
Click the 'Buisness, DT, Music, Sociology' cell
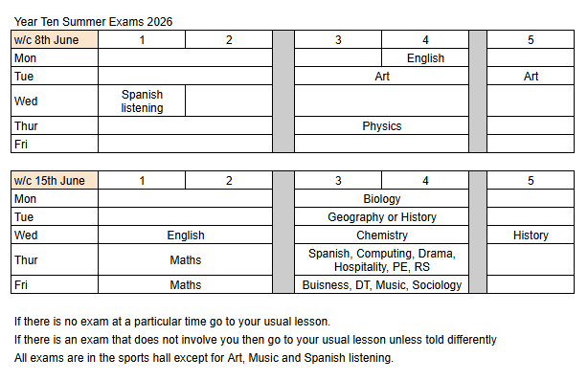tap(382, 284)
